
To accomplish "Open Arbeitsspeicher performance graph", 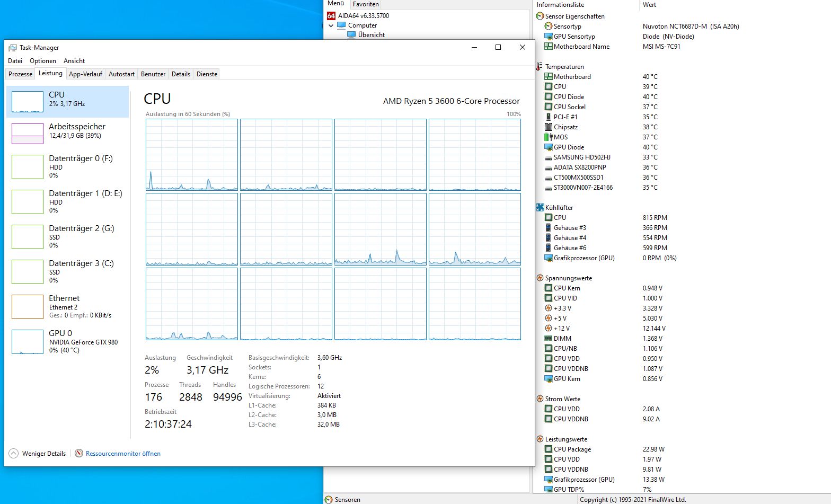I will 68,133.
